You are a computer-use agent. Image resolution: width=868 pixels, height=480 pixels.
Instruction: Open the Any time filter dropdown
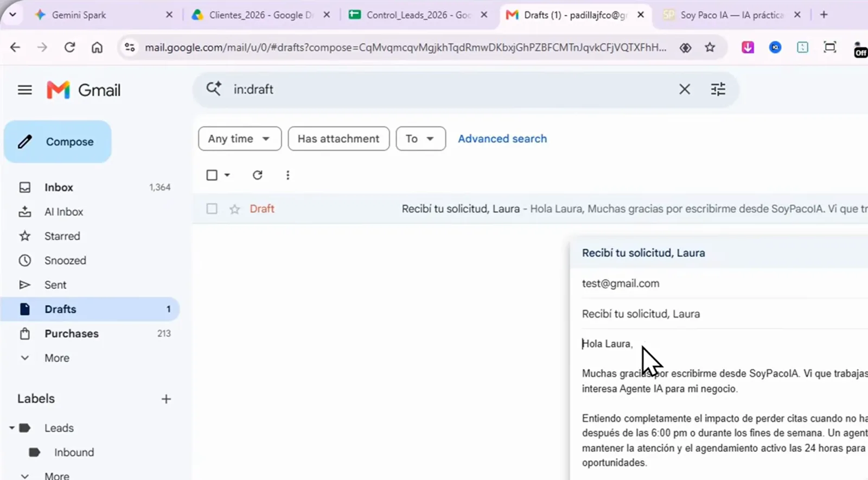click(x=240, y=138)
